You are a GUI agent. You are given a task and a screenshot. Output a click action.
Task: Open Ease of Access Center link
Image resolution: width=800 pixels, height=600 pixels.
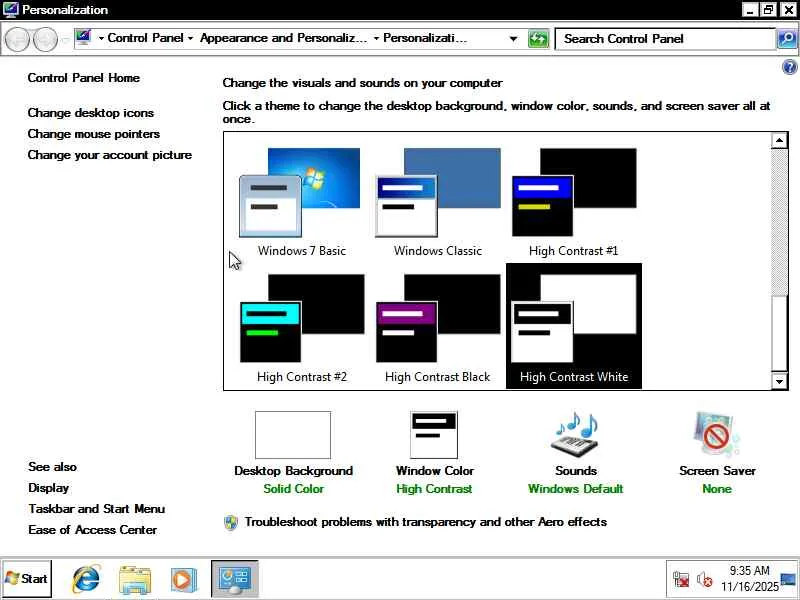pyautogui.click(x=92, y=530)
